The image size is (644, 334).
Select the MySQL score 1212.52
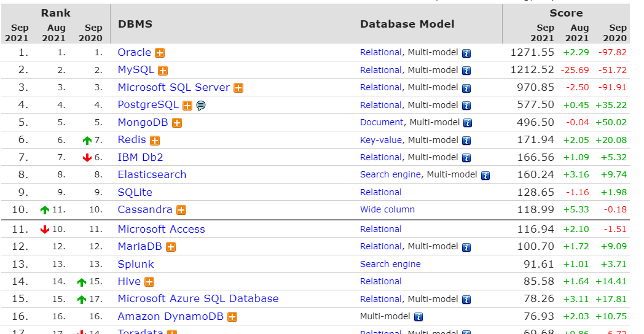pos(532,70)
